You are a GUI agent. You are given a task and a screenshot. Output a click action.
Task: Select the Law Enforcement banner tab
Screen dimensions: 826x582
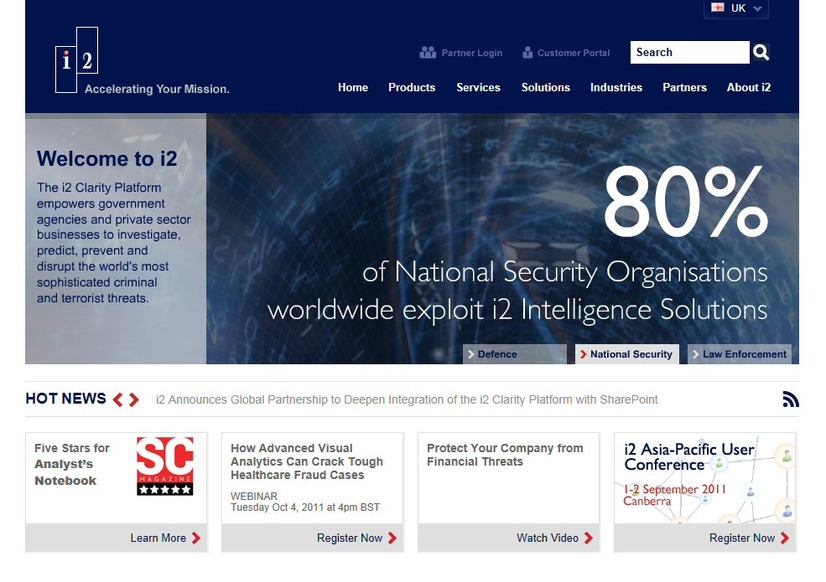(740, 354)
